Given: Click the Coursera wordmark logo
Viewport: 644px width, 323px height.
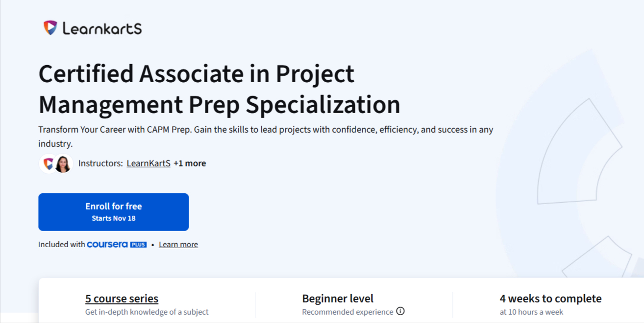Looking at the screenshot, I should (107, 244).
